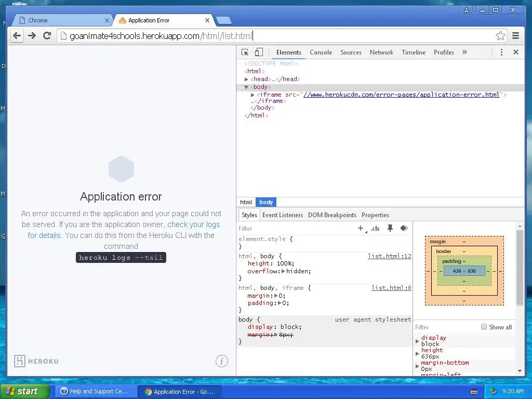Switch to the Console tab
The width and height of the screenshot is (532, 399).
[321, 52]
